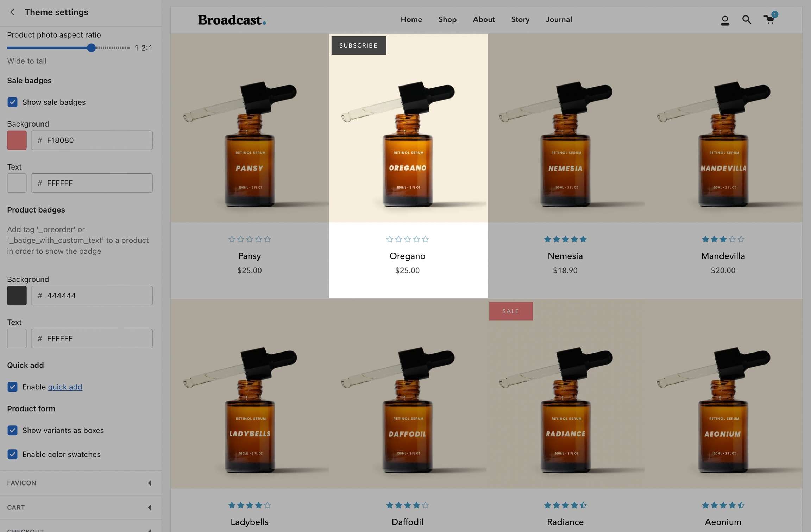811x532 pixels.
Task: Click the SUBSCRIBE badge on Oregano
Action: point(358,45)
